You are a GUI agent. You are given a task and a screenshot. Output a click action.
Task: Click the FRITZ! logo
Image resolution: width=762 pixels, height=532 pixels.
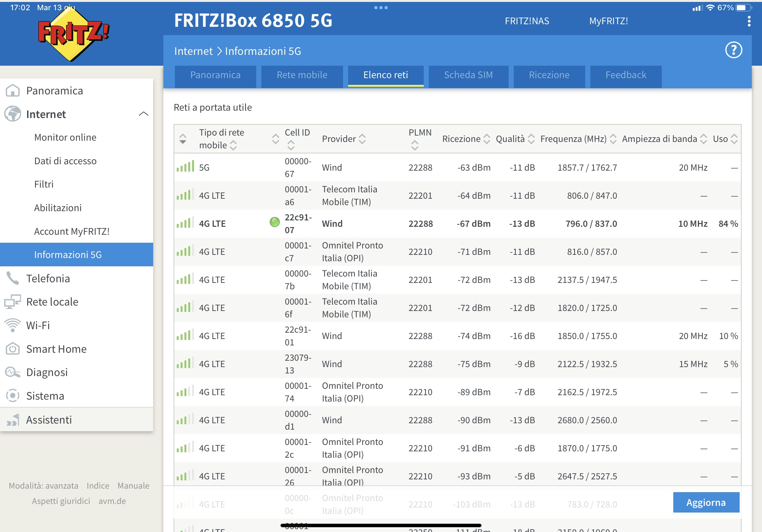pos(73,34)
